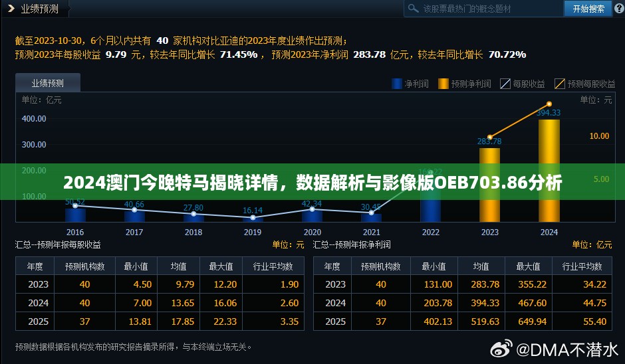Click institution count 37 in EPS table
Image resolution: width=625 pixels, height=364 pixels.
(x=85, y=321)
